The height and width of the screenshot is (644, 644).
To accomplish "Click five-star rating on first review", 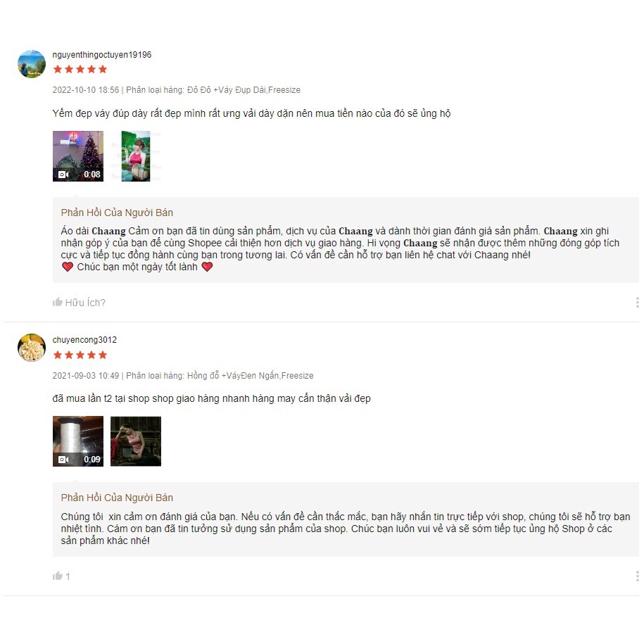I will pyautogui.click(x=80, y=70).
